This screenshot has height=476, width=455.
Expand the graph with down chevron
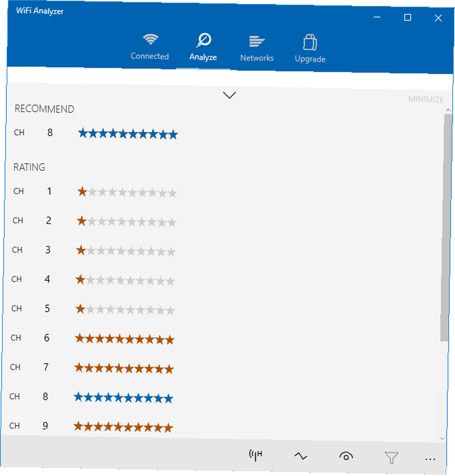230,95
